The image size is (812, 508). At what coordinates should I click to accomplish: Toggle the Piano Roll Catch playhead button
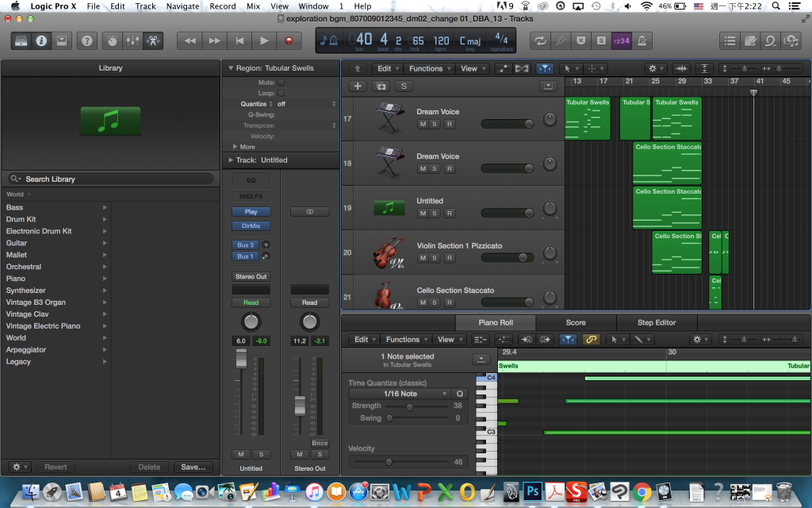(568, 340)
